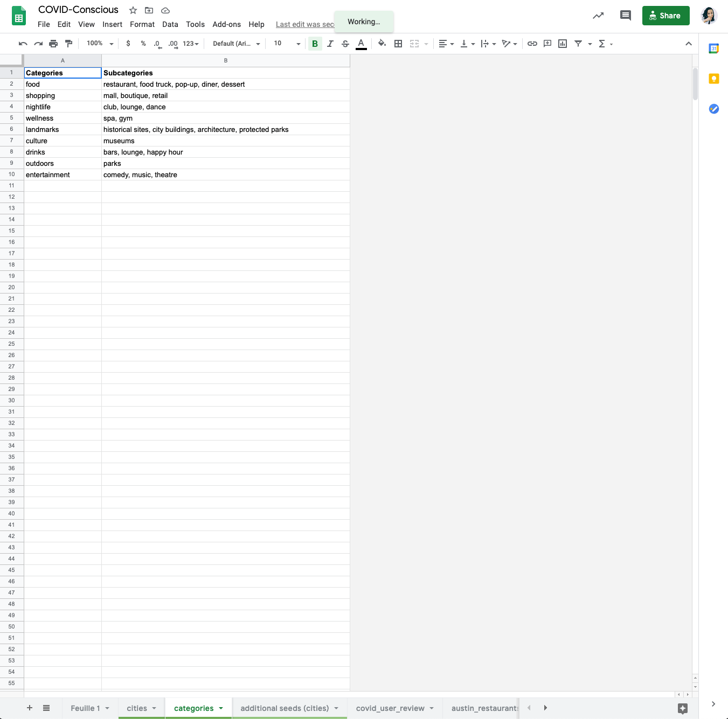Open the activity dashboard trend icon
Screen dimensions: 728x719
pyautogui.click(x=598, y=16)
